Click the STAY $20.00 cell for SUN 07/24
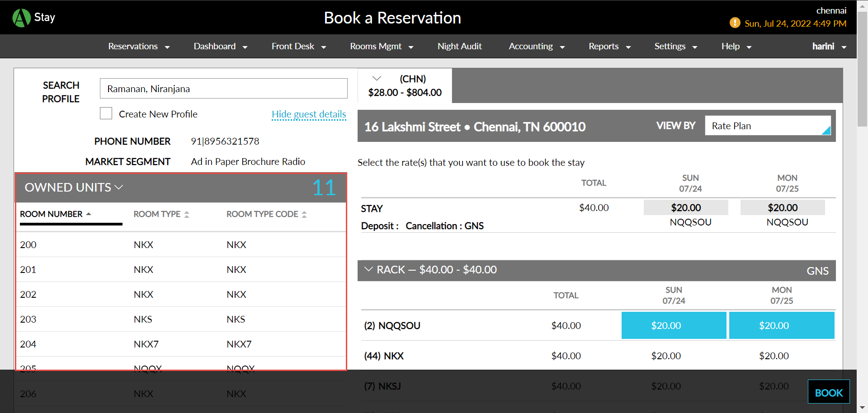The width and height of the screenshot is (868, 413). [686, 207]
